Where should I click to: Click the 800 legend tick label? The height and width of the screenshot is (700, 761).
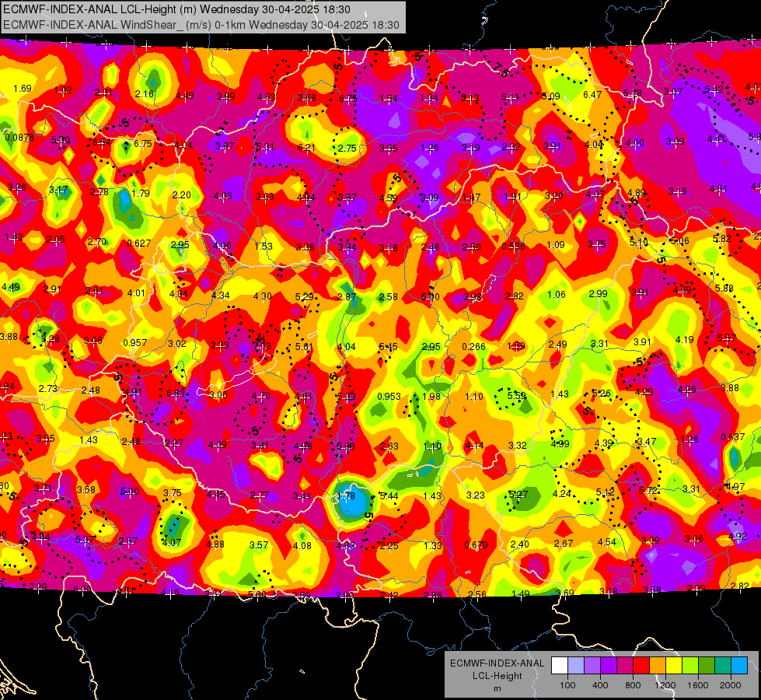pyautogui.click(x=633, y=685)
